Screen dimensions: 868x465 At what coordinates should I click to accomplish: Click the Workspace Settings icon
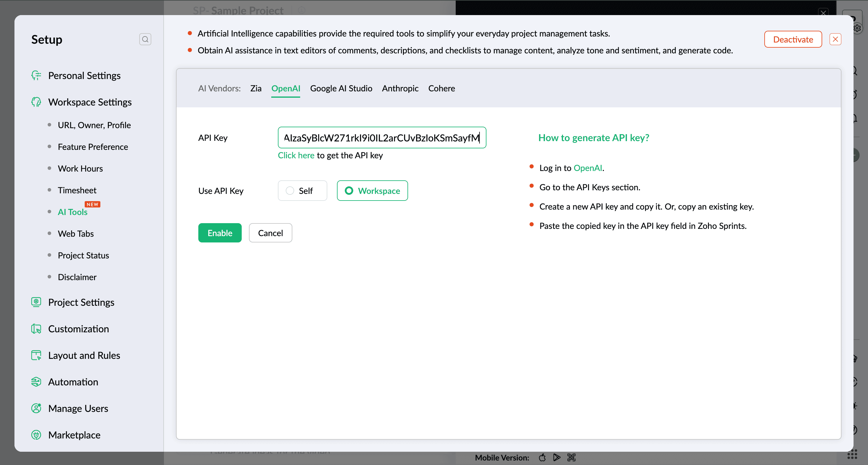pos(36,102)
